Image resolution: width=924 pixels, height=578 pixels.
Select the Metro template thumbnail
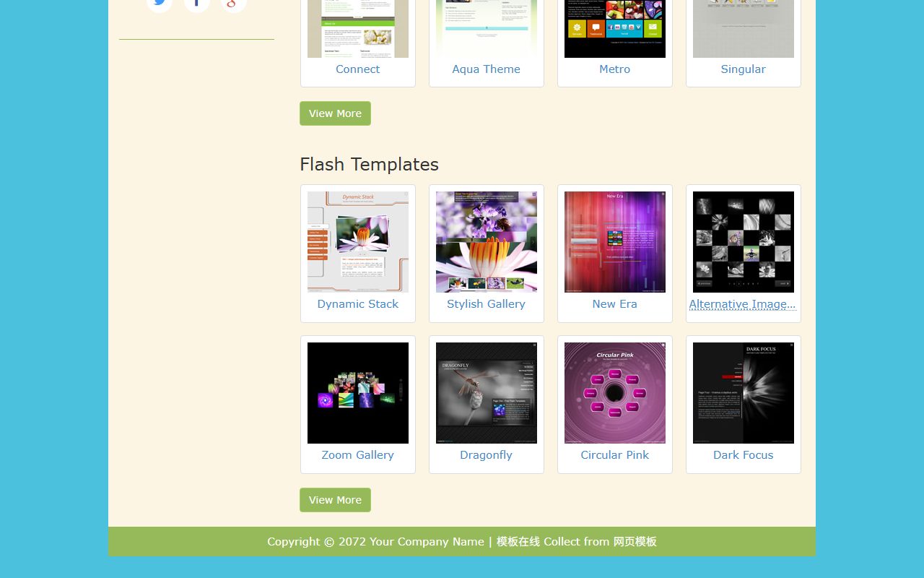[615, 29]
